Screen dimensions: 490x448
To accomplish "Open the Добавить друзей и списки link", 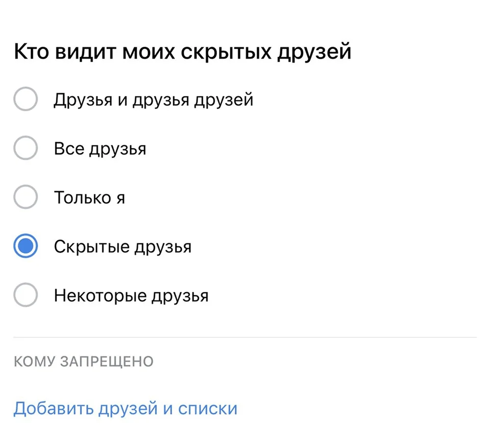I will click(x=125, y=408).
